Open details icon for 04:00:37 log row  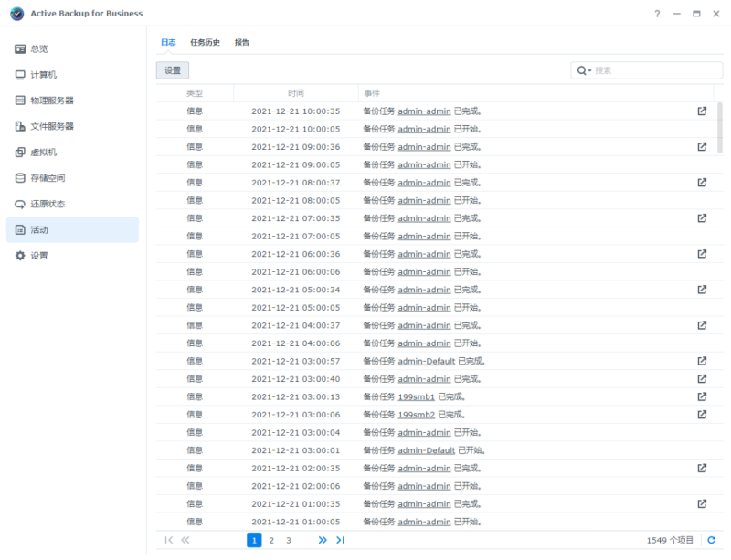pyautogui.click(x=702, y=325)
